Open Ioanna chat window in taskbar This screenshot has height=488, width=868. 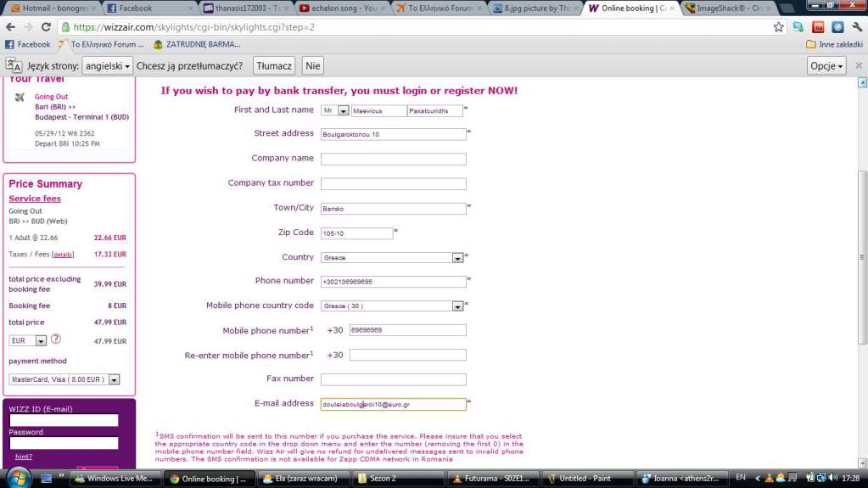coord(680,479)
